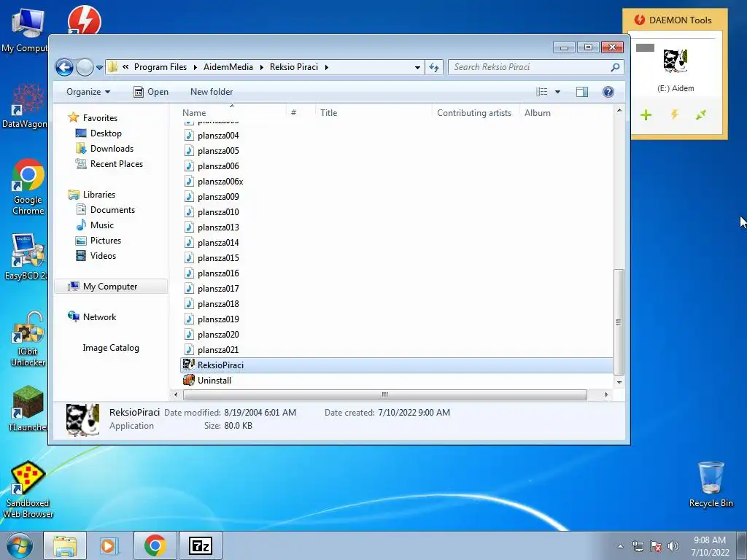Click the Google Chrome desktop shortcut
Screen dimensions: 747x560
pos(28,187)
